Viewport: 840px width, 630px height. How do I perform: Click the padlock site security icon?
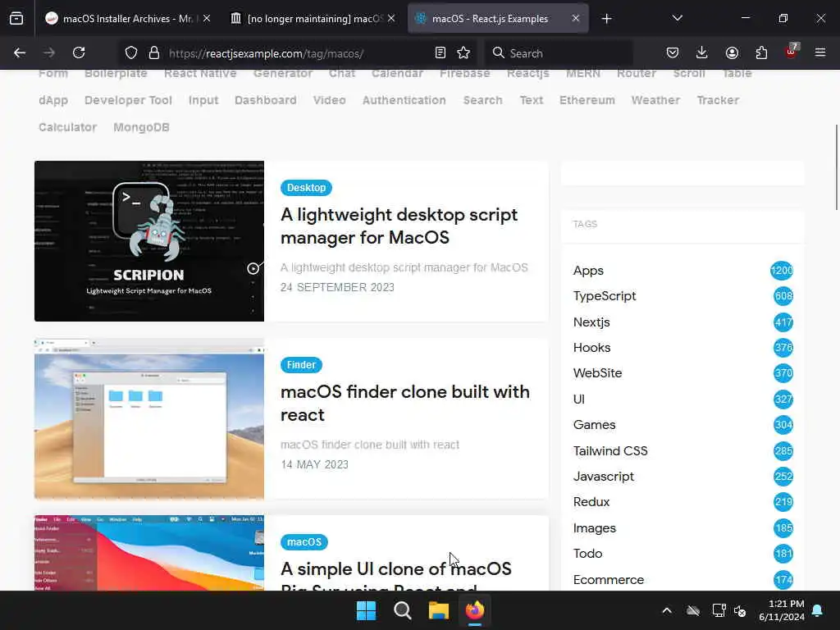154,53
